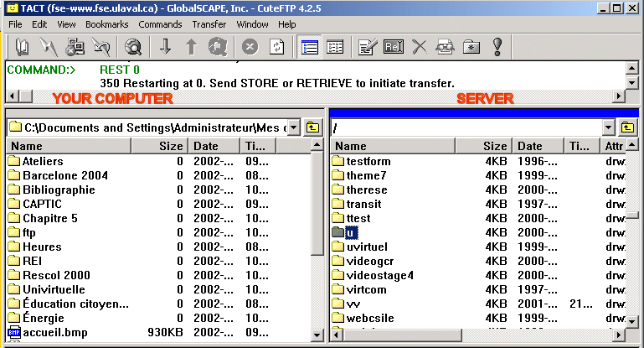This screenshot has width=644, height=348.
Task: Click server pane horizontal scroll right arrow
Action: tap(619, 335)
